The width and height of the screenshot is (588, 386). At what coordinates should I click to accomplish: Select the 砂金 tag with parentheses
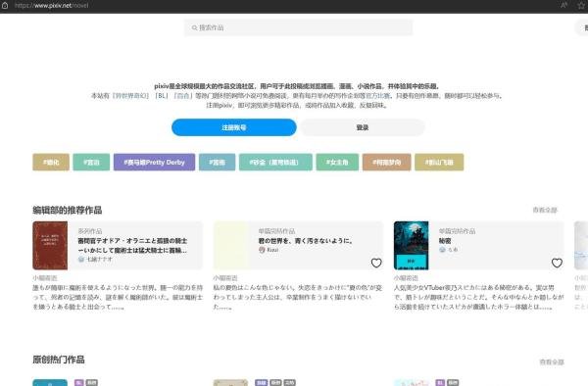pyautogui.click(x=275, y=163)
